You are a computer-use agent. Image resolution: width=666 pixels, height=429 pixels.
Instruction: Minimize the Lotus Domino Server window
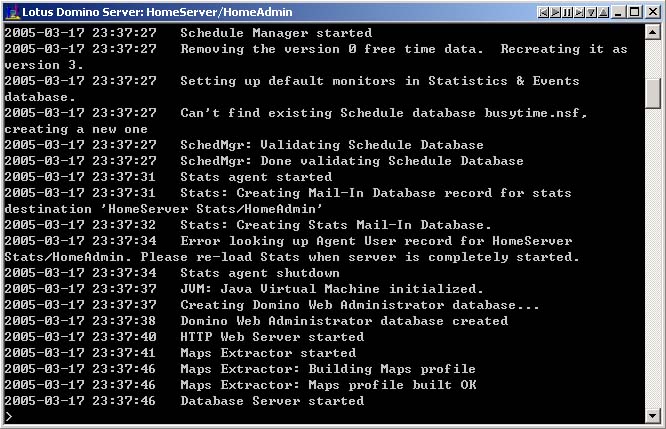click(x=618, y=12)
